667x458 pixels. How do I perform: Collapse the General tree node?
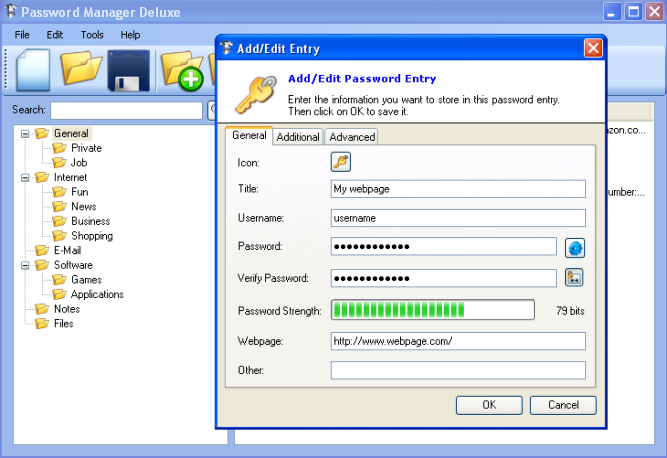click(x=26, y=133)
